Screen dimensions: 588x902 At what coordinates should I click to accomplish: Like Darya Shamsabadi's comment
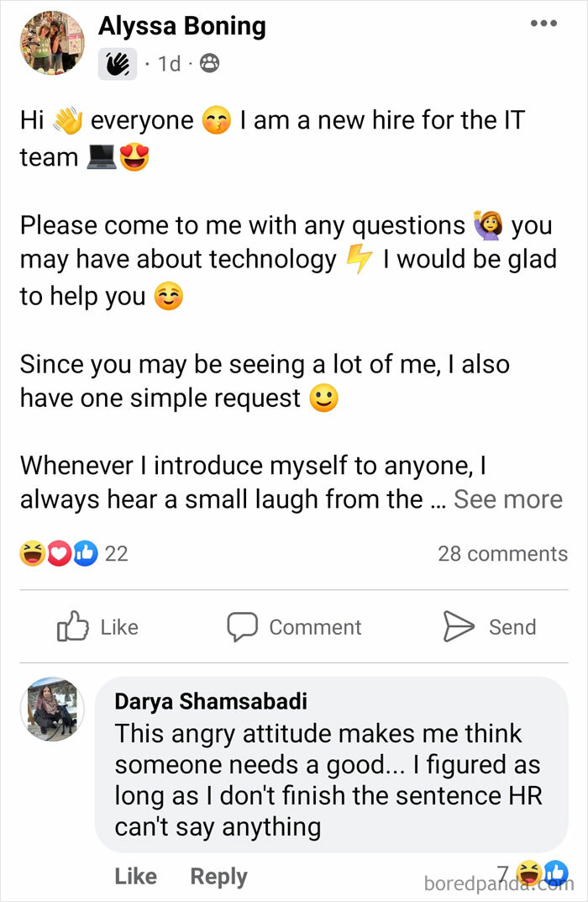(x=135, y=876)
